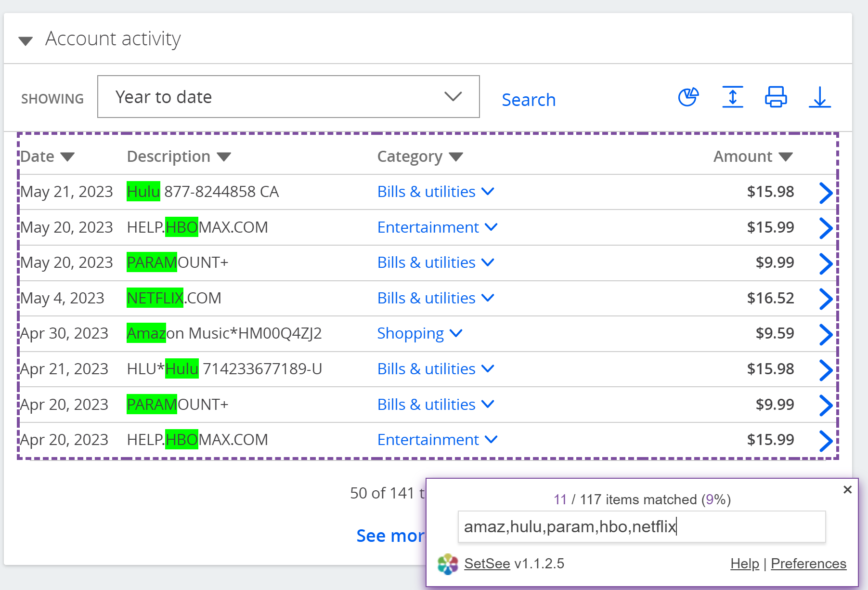Click the SetSee colorful logo icon
This screenshot has width=868, height=590.
point(448,564)
